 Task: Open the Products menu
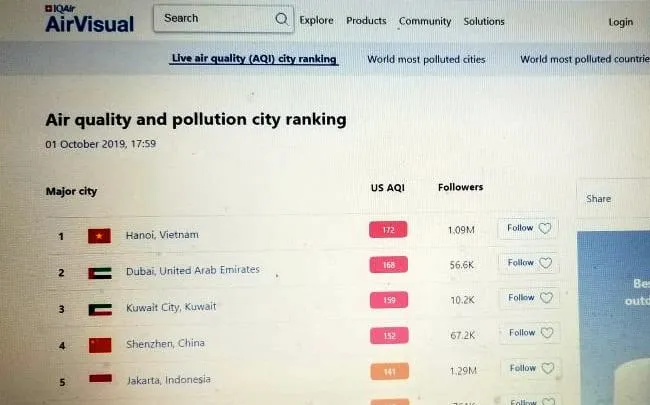[366, 21]
